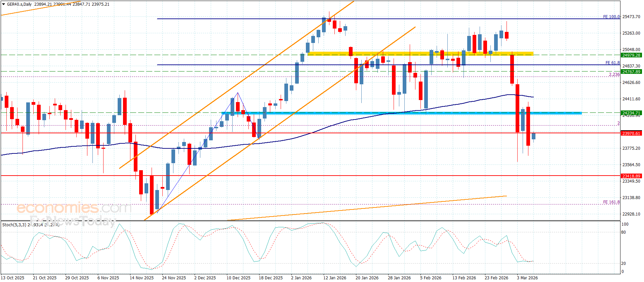Screen dimensions: 644x282
Task: Select the FE 61.8 Fibonacci level label
Action: (x=612, y=63)
